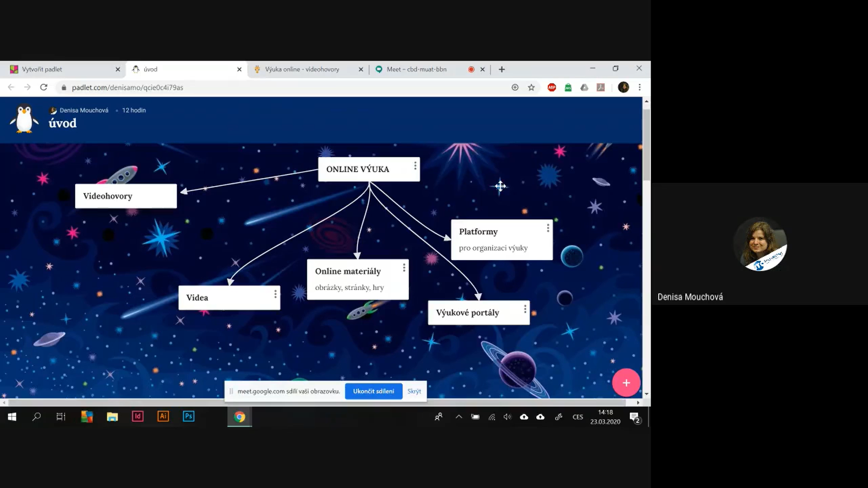Viewport: 868px width, 488px height.
Task: Reload the padlet page
Action: tap(43, 87)
